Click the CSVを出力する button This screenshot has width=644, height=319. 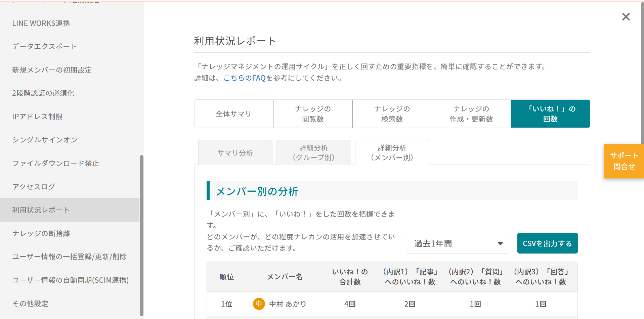pyautogui.click(x=547, y=243)
